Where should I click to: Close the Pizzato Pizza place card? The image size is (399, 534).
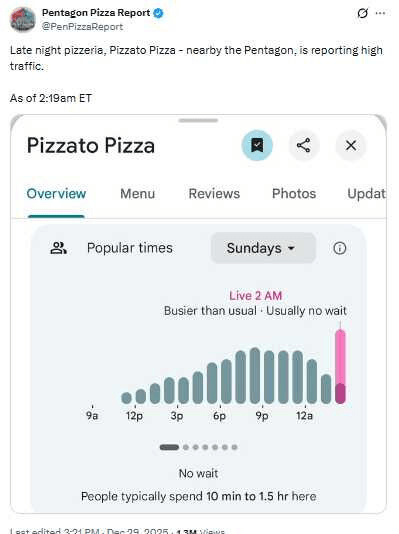pos(351,145)
